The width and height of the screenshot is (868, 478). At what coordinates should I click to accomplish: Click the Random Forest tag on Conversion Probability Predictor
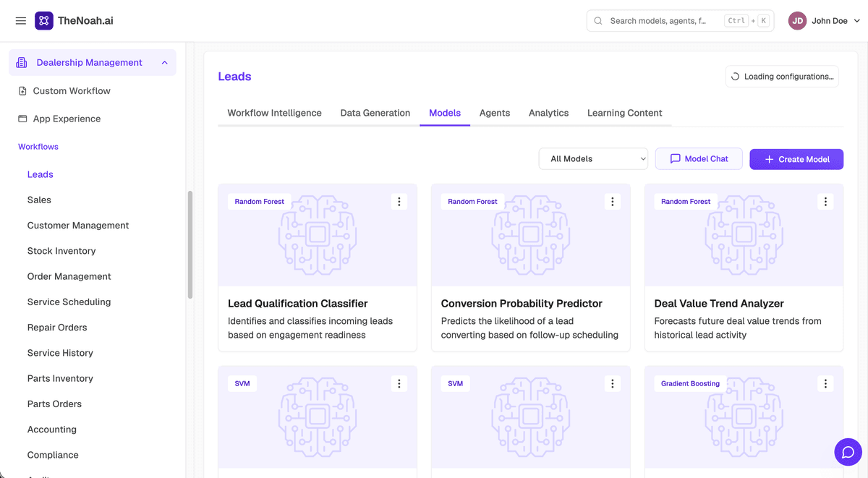[472, 202]
